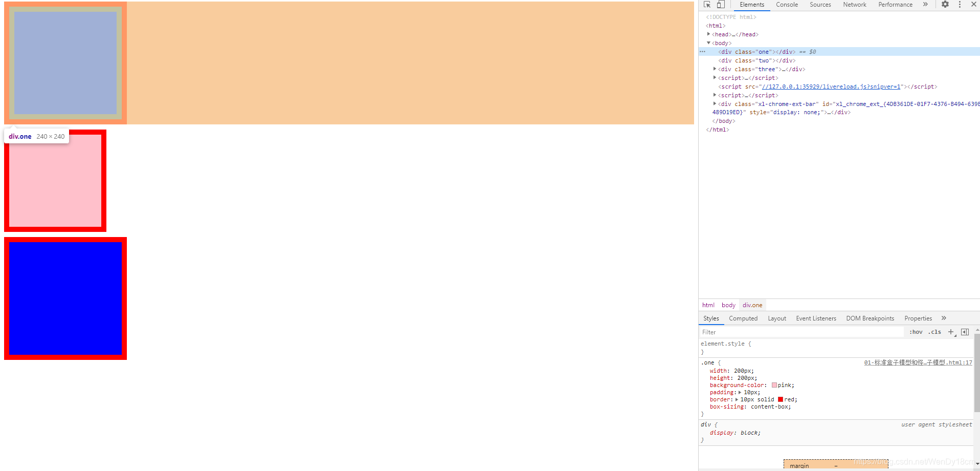
Task: Open the livereload.js script link
Action: (x=831, y=87)
